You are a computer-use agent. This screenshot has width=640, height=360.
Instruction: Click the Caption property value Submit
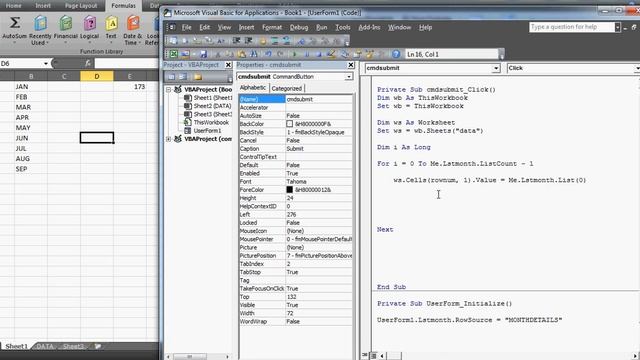coord(318,149)
